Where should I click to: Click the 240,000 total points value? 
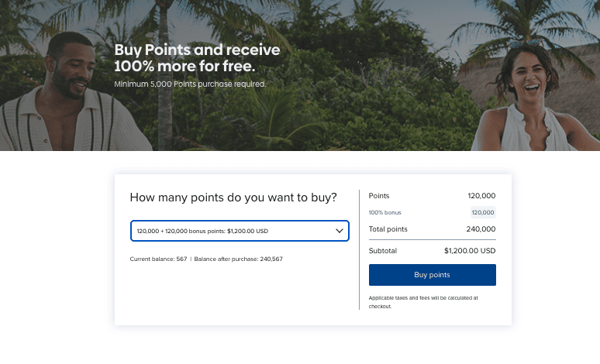(x=481, y=229)
